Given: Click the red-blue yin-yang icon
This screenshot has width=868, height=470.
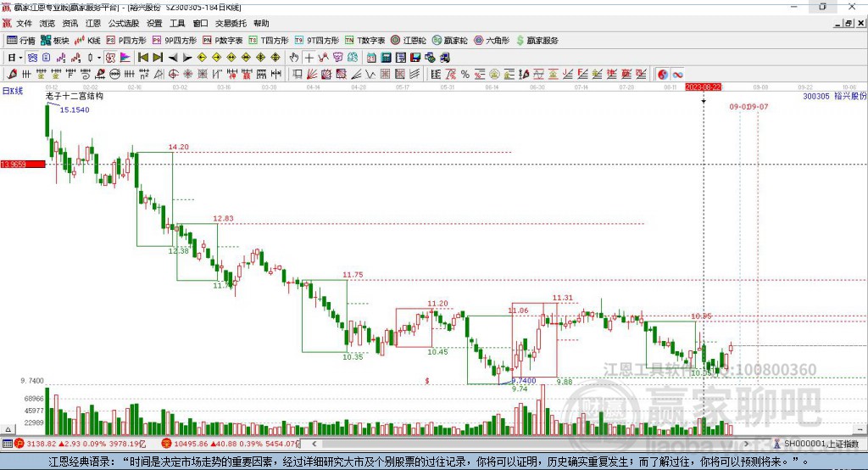Looking at the screenshot, I should (663, 75).
